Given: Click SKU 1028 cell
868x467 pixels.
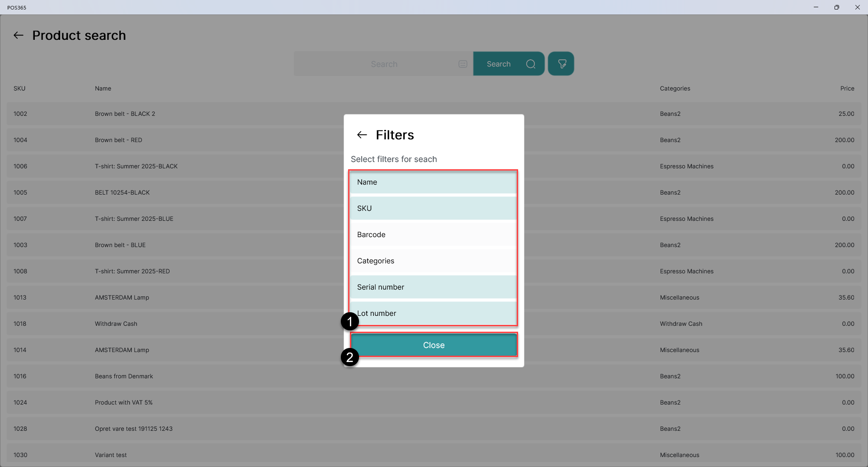Looking at the screenshot, I should coord(20,429).
